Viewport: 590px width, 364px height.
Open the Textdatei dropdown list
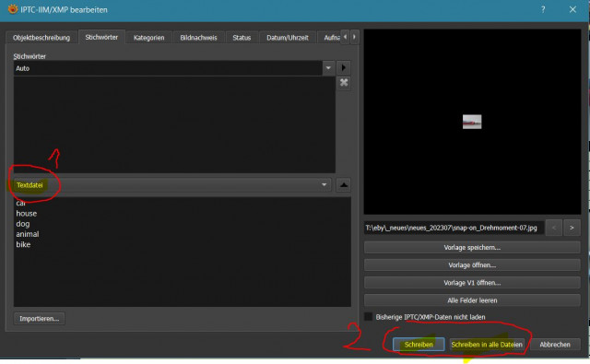pyautogui.click(x=324, y=185)
